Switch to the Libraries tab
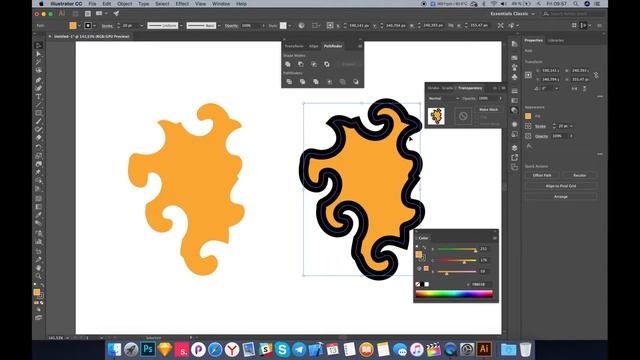 coord(556,40)
